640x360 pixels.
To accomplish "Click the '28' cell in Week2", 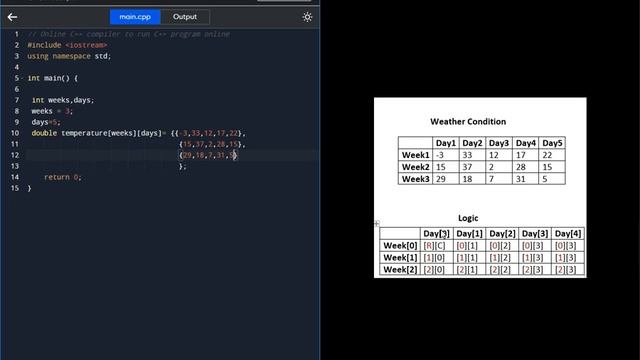I will click(525, 167).
